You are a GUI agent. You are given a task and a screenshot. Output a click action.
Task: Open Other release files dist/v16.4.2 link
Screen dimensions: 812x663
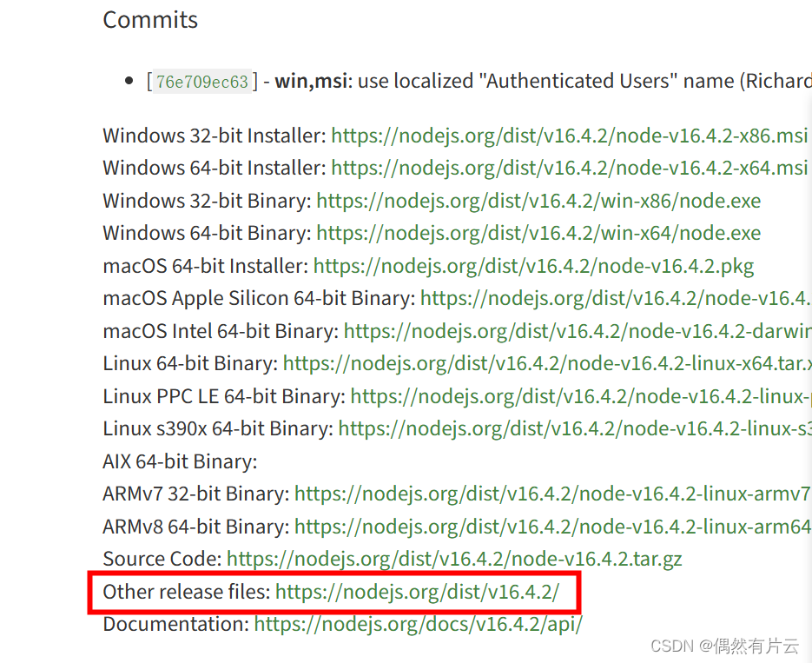click(418, 592)
